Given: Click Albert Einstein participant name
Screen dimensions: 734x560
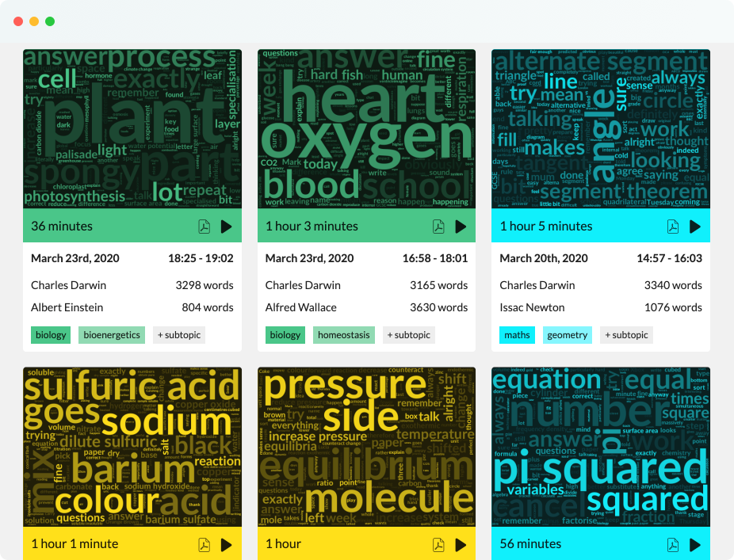Looking at the screenshot, I should point(67,307).
